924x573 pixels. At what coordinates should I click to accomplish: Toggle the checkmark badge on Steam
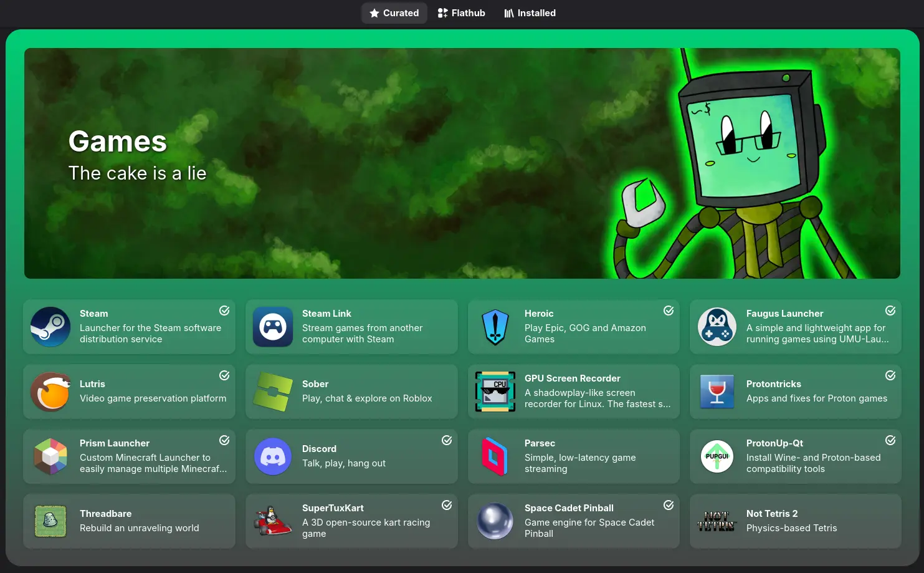[x=224, y=311]
